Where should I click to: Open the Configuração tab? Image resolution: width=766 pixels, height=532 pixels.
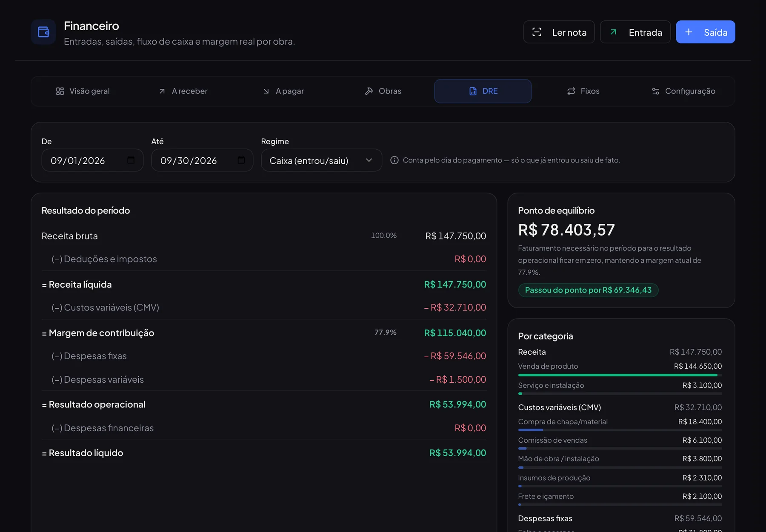pyautogui.click(x=683, y=91)
